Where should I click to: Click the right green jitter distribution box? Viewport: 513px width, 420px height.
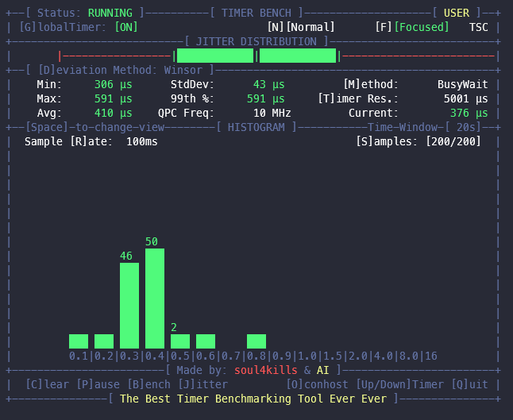click(297, 56)
